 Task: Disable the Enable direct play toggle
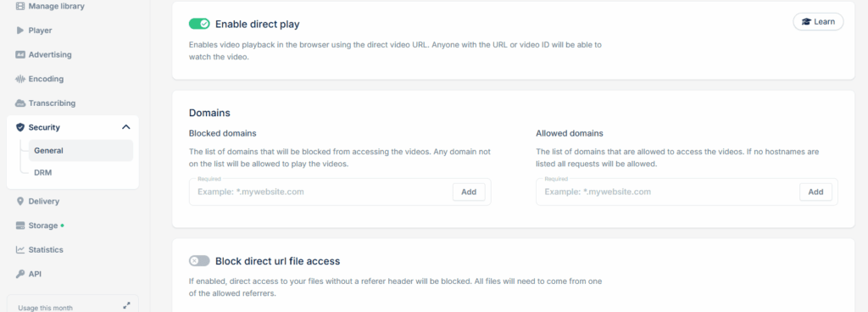tap(199, 24)
